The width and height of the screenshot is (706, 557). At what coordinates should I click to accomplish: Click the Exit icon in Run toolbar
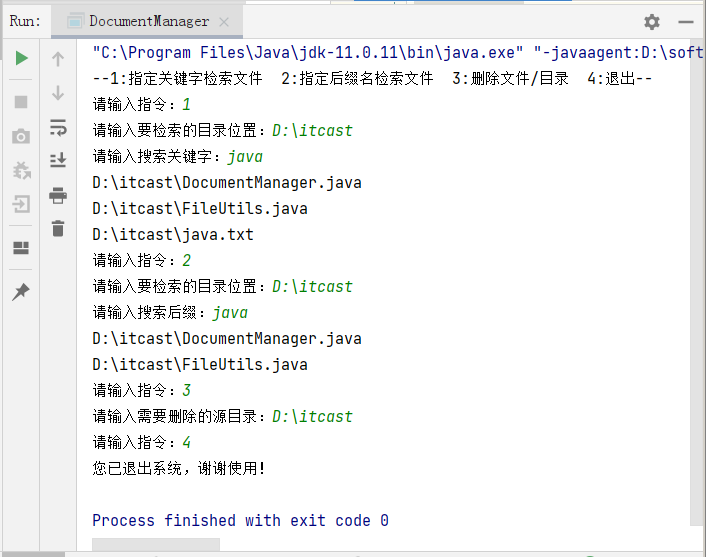point(21,205)
